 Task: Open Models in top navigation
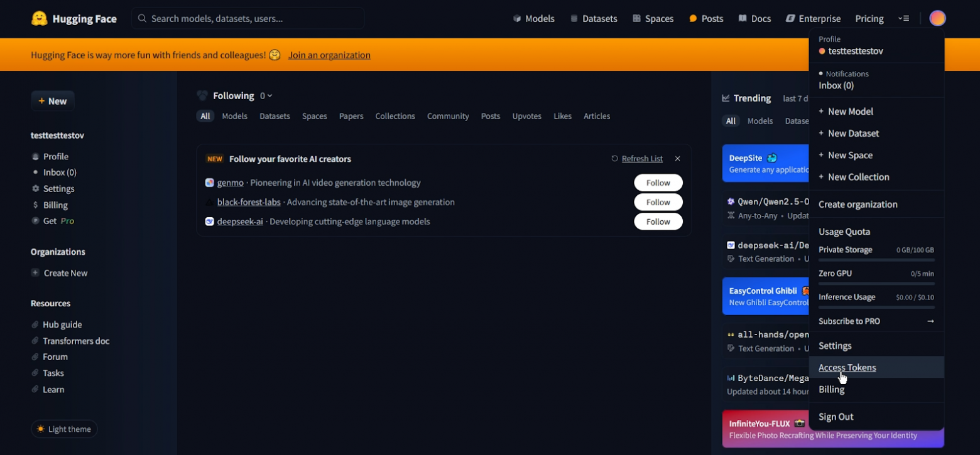pyautogui.click(x=534, y=18)
